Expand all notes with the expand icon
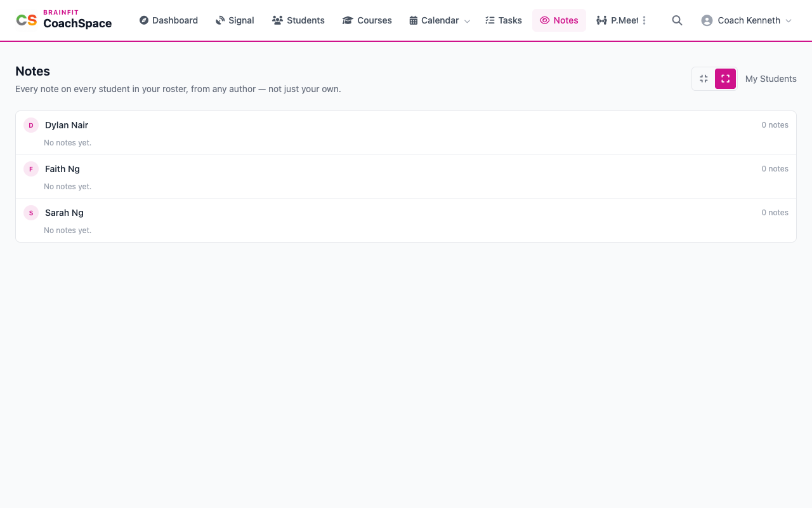812x508 pixels. click(725, 79)
